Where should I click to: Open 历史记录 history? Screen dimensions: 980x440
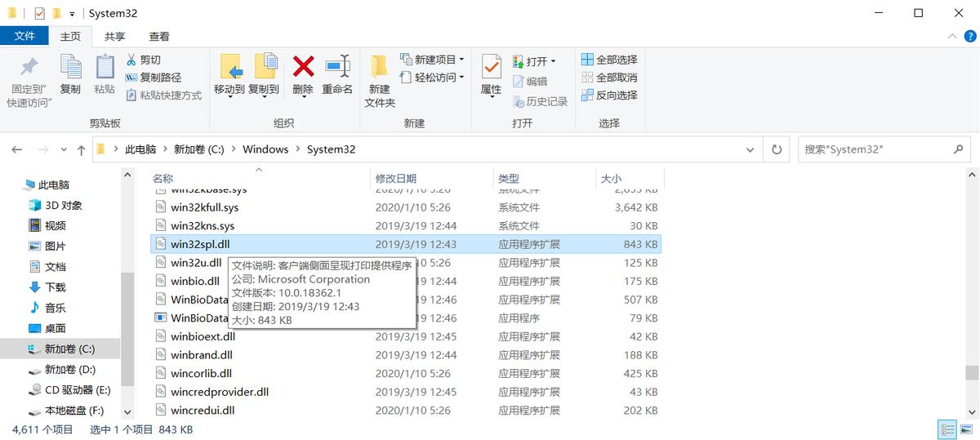tap(540, 101)
